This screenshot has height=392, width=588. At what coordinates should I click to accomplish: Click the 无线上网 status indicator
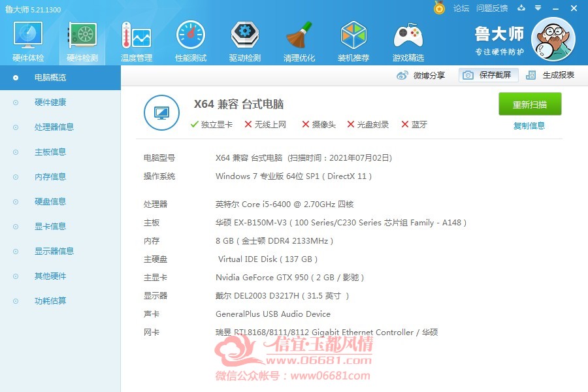(x=265, y=125)
